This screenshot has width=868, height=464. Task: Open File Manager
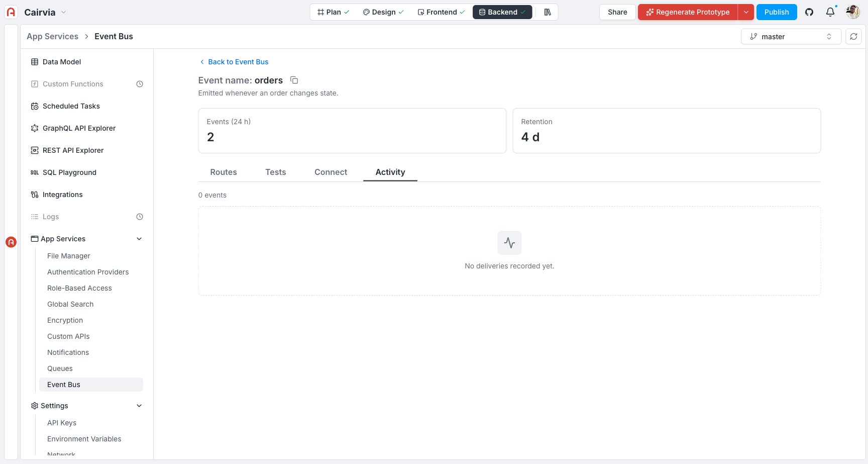click(91, 256)
